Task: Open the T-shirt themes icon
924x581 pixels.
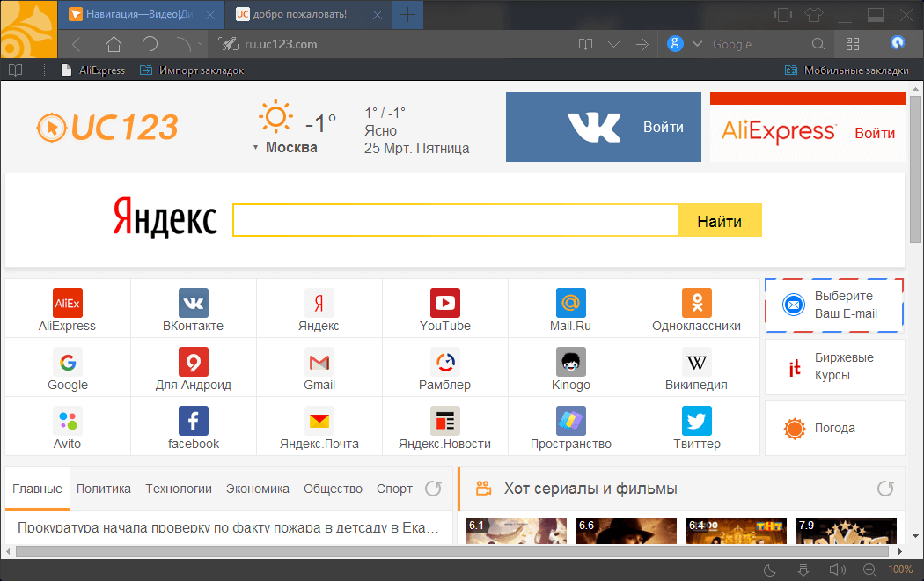Action: tap(814, 15)
